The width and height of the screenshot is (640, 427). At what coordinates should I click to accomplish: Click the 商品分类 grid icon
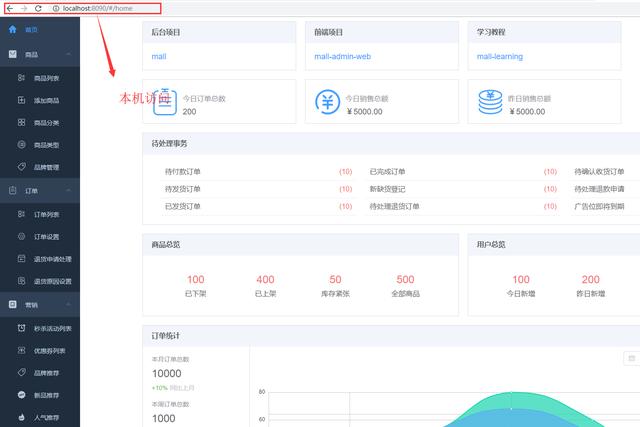pos(22,122)
